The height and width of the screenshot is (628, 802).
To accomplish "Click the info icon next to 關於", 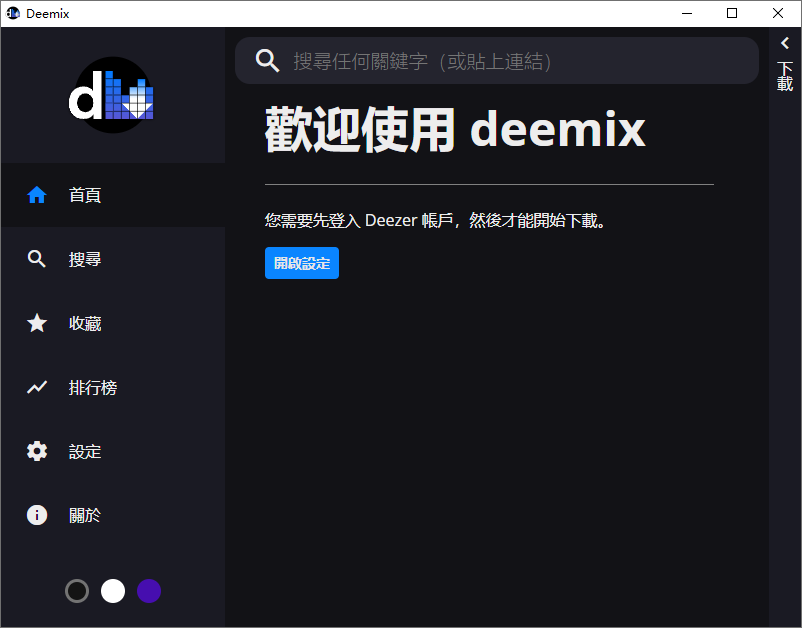I will point(37,515).
